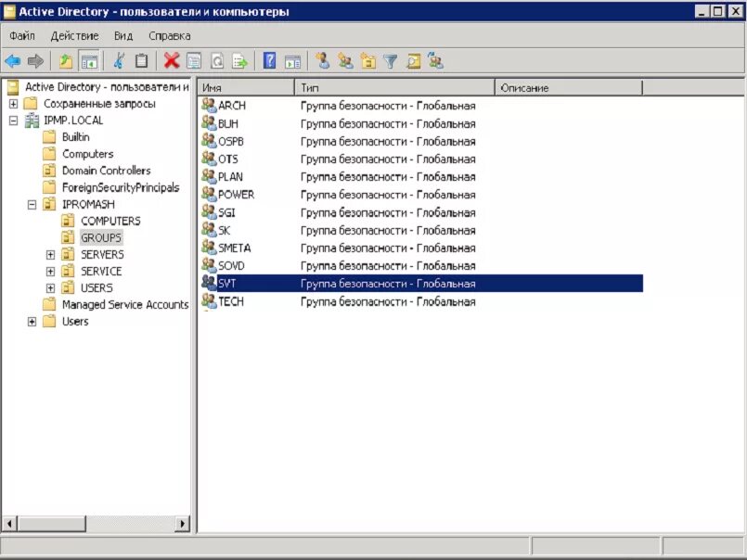Select the SK security group
Screen dimensions: 747x560
tap(224, 231)
